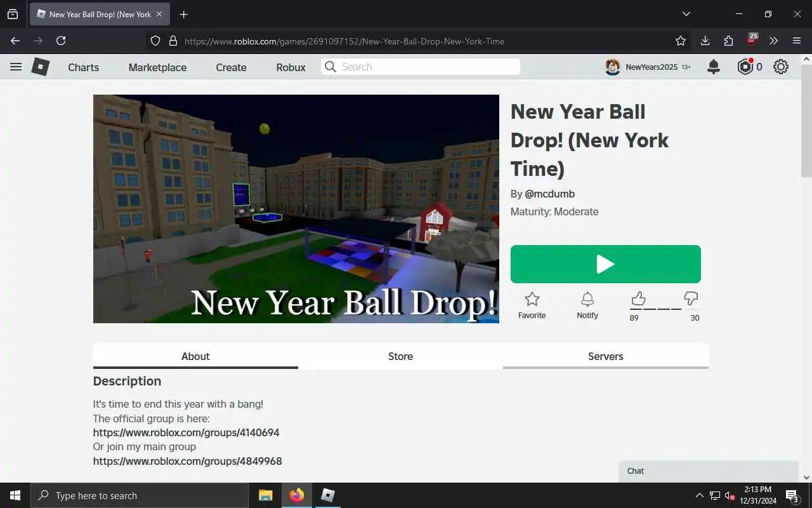Viewport: 812px width, 508px height.
Task: Open the groups/4140694 link
Action: click(x=187, y=432)
